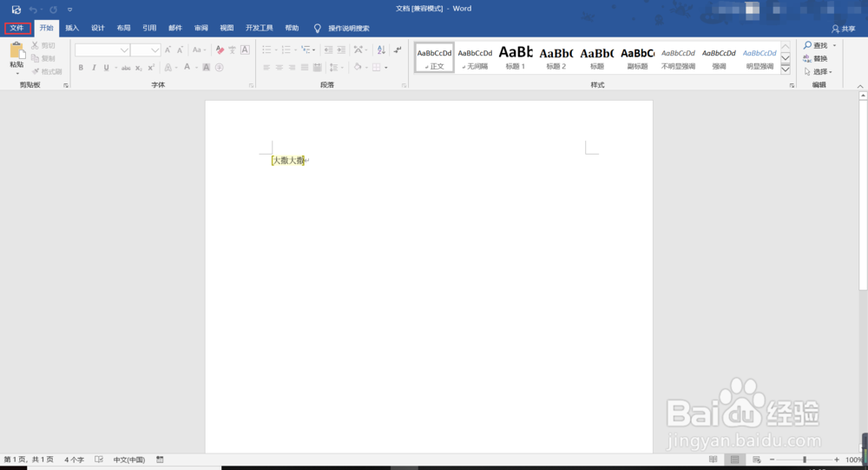Click the strikethrough abc icon
Image resolution: width=868 pixels, height=470 pixels.
click(126, 68)
